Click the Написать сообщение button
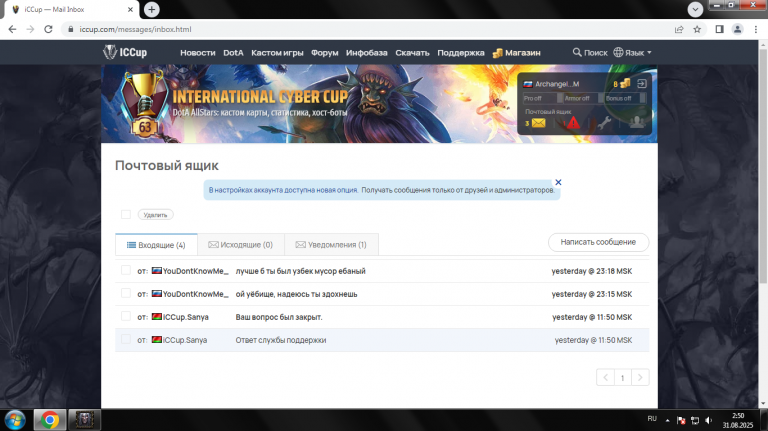The height and width of the screenshot is (431, 768). (x=598, y=242)
